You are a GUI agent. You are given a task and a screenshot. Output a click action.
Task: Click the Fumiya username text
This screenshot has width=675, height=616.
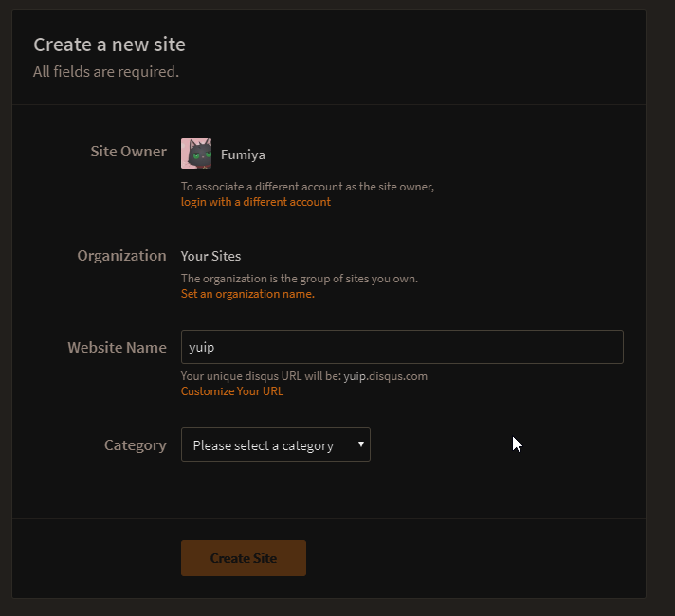point(243,154)
